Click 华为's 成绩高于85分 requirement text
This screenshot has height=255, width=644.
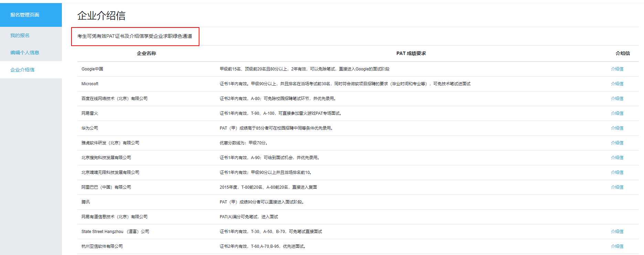point(277,128)
